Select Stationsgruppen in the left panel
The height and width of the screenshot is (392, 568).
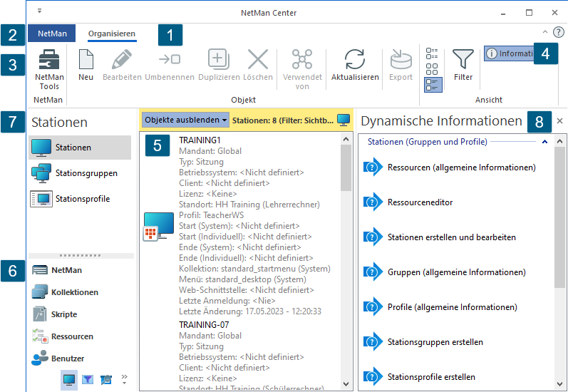[x=80, y=173]
